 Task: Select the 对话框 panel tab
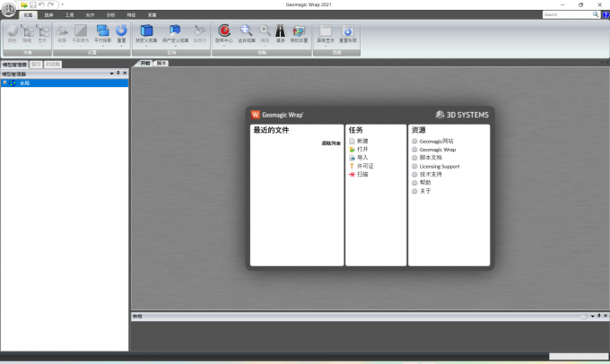pos(53,65)
